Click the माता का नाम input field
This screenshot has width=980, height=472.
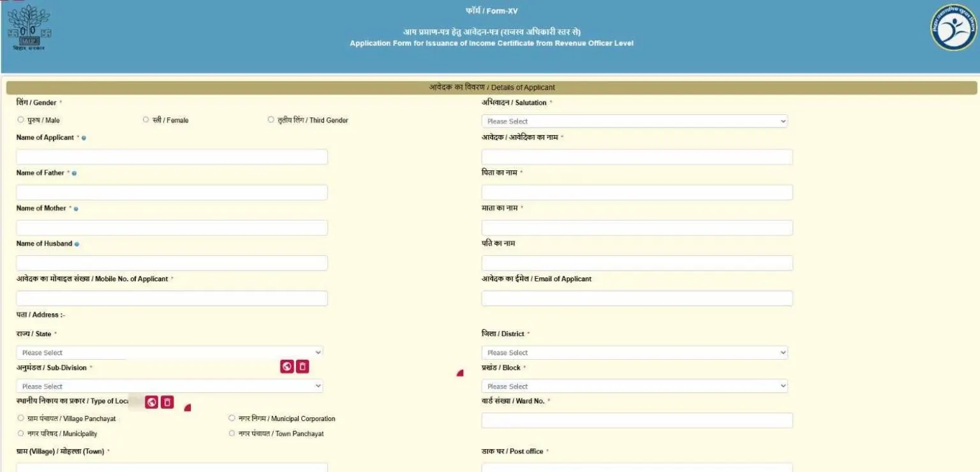[x=637, y=228]
